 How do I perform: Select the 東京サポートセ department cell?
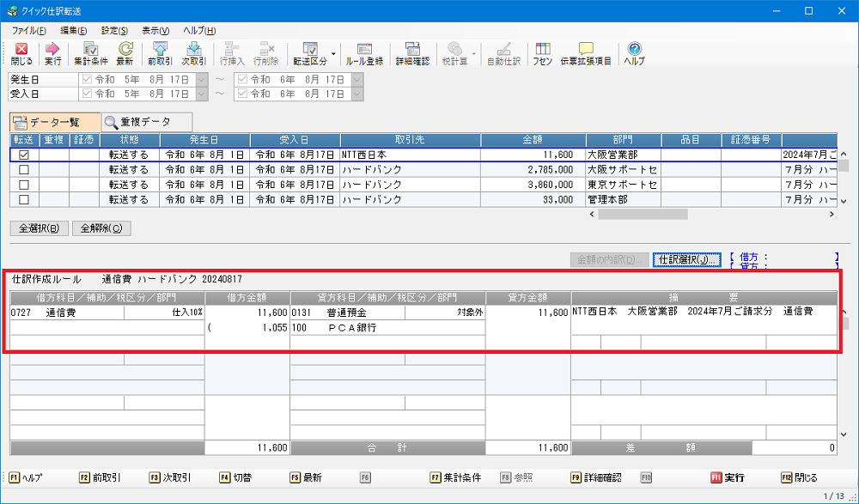pos(624,185)
